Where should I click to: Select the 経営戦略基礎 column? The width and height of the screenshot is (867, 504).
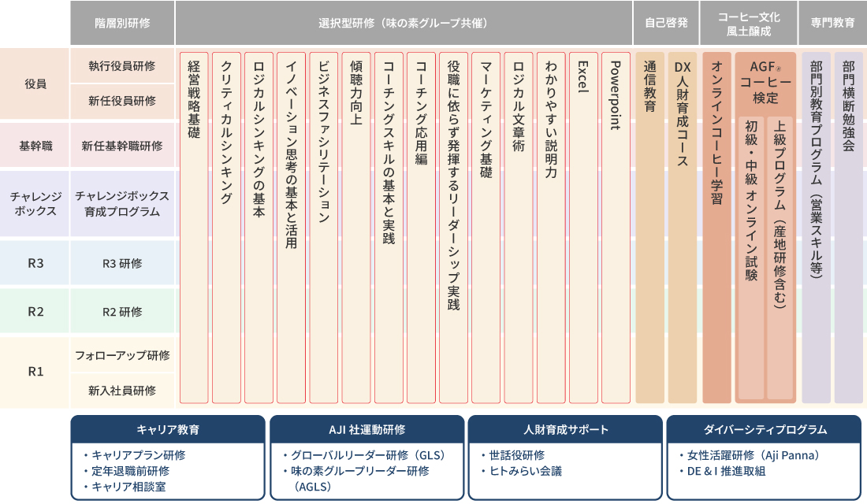(194, 228)
